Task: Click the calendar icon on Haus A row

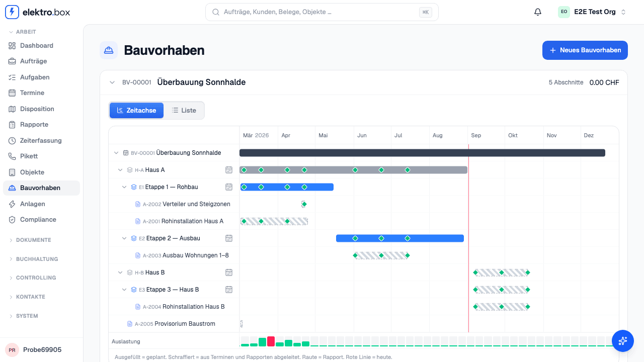Action: point(229,170)
